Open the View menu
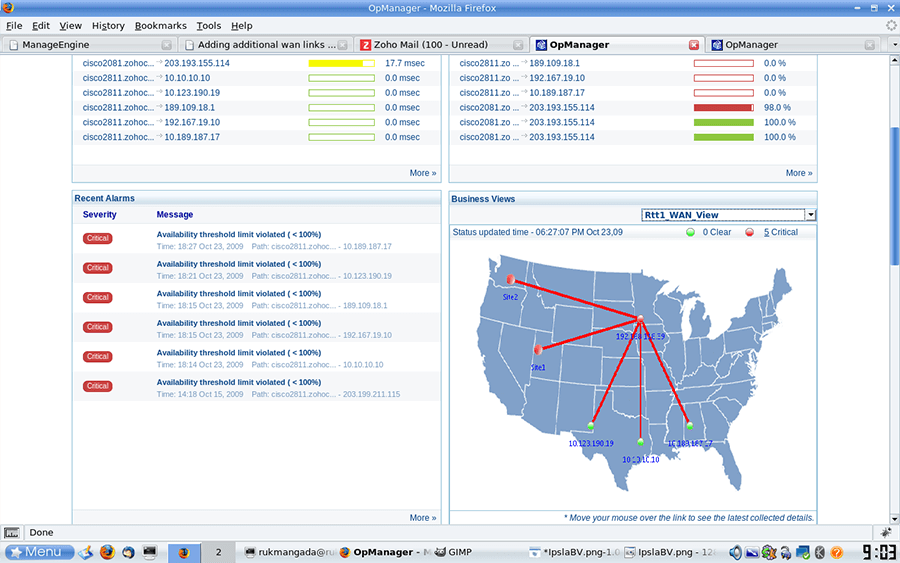Screen dimensions: 900x563 tap(71, 26)
